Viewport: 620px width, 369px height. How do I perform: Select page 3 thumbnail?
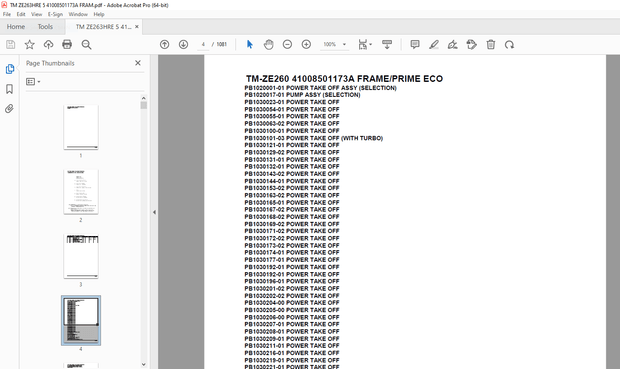click(x=81, y=256)
